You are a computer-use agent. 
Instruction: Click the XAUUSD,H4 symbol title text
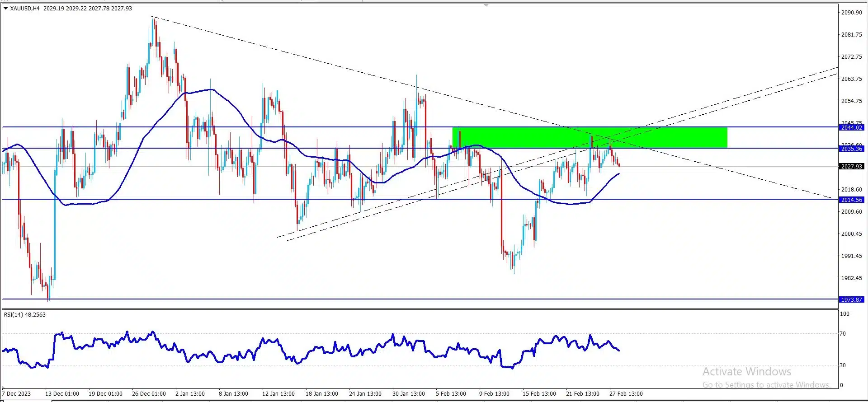point(25,9)
